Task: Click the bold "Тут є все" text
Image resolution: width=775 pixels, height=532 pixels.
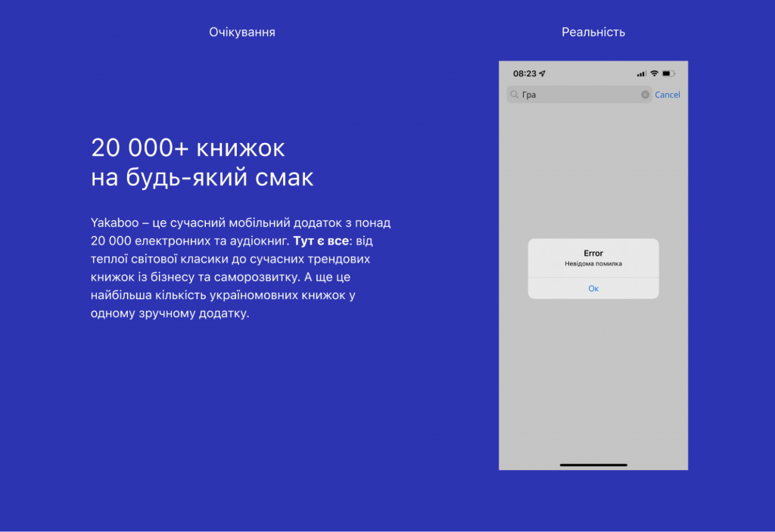Action: [322, 241]
